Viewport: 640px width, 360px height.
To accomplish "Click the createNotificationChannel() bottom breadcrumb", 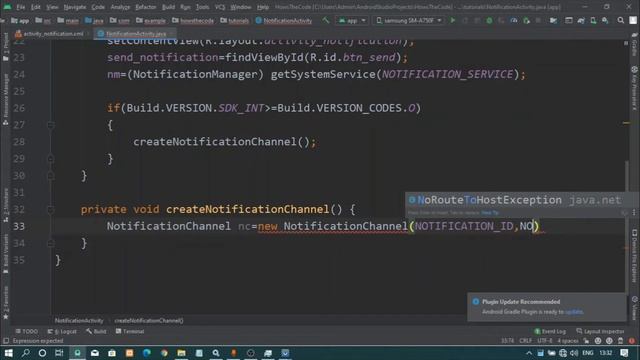I will point(149,320).
